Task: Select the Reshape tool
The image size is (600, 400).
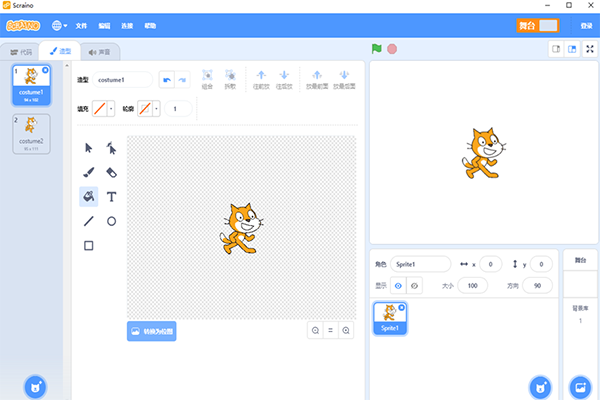Action: pos(111,148)
